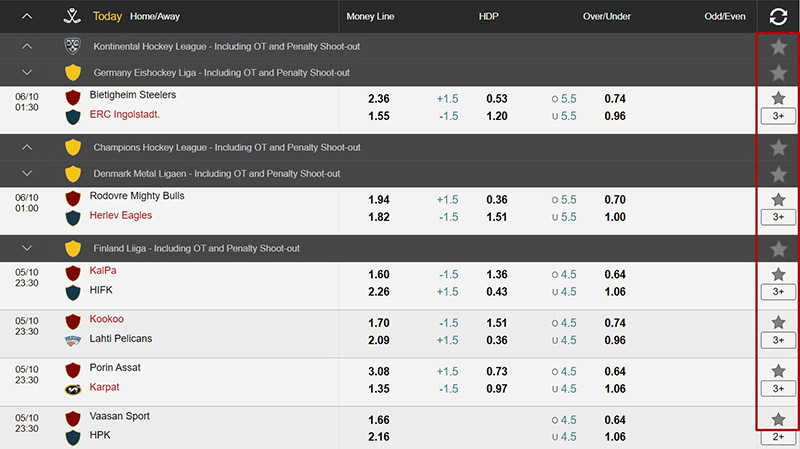Screen dimensions: 800x449
Task: Bet ERC Ingolstadt money line 1.55
Action: [x=378, y=116]
